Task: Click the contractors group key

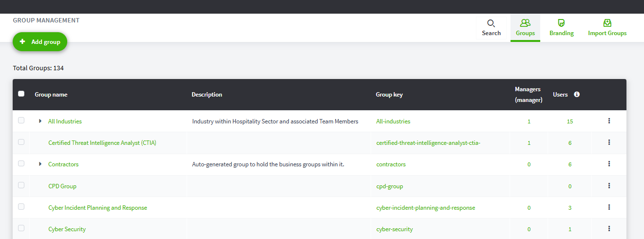Action: pyautogui.click(x=391, y=164)
